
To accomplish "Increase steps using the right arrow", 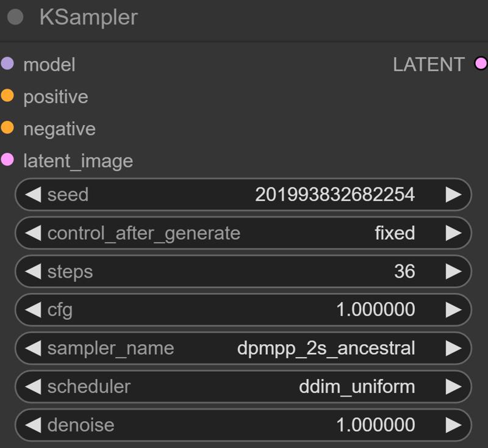I will [454, 272].
